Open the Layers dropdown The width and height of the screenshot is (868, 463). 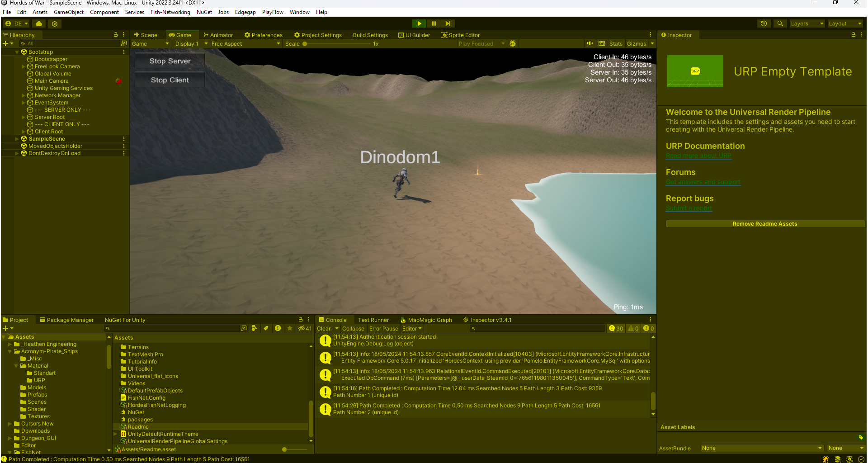(807, 24)
